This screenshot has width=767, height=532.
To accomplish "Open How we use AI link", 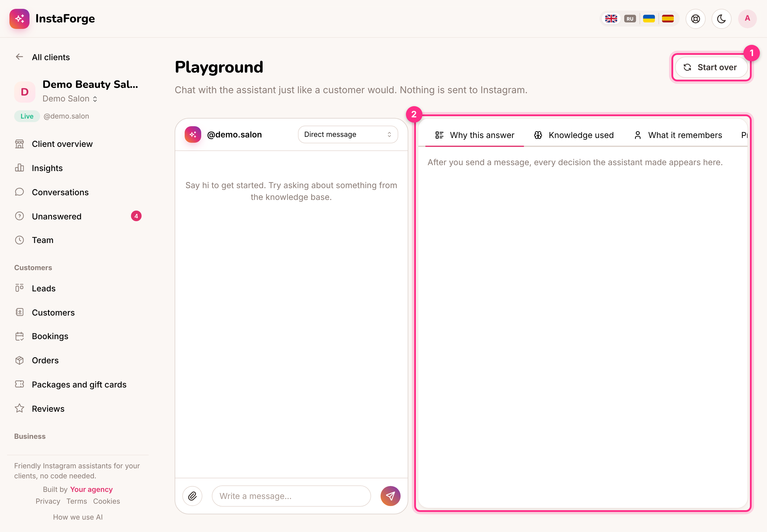I will click(x=78, y=517).
